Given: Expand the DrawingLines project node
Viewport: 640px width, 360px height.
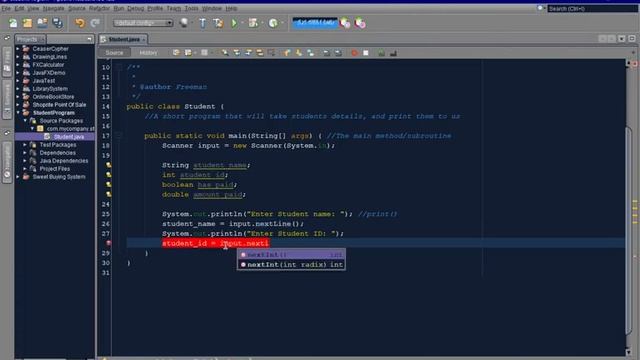Looking at the screenshot, I should pyautogui.click(x=18, y=57).
